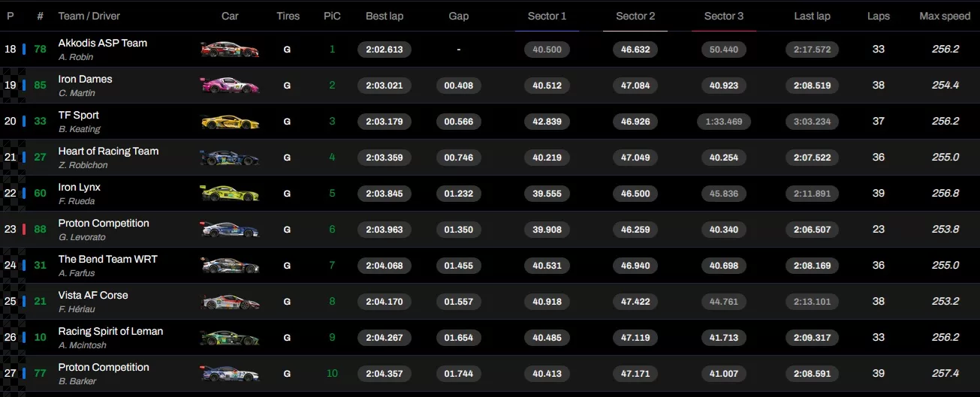Click position in class 10
The height and width of the screenshot is (397, 980).
[332, 374]
